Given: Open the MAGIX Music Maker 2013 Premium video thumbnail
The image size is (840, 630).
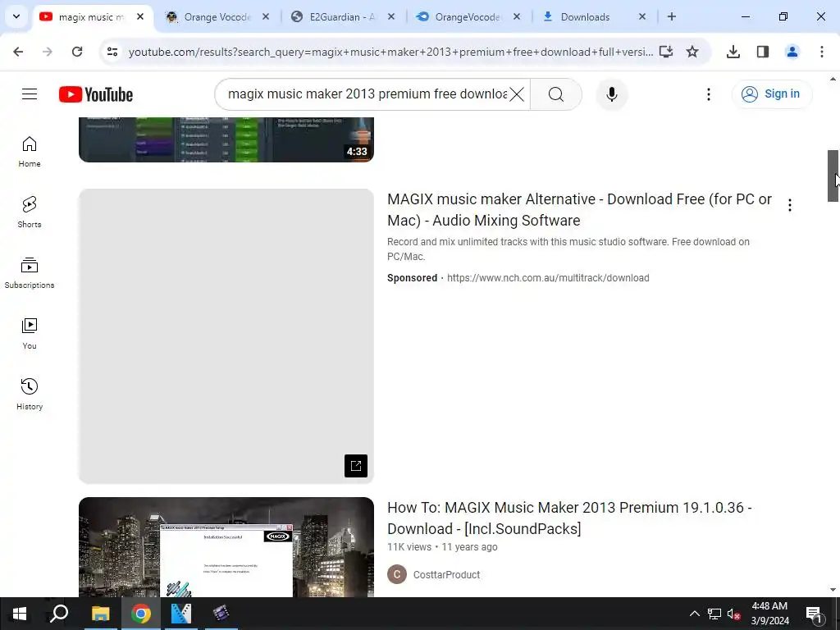Looking at the screenshot, I should click(226, 547).
